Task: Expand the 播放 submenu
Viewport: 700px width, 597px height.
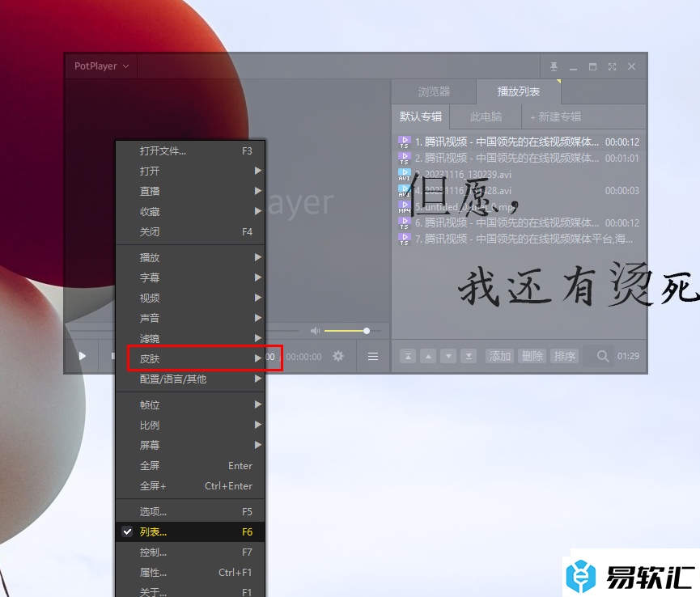Action: tap(191, 258)
